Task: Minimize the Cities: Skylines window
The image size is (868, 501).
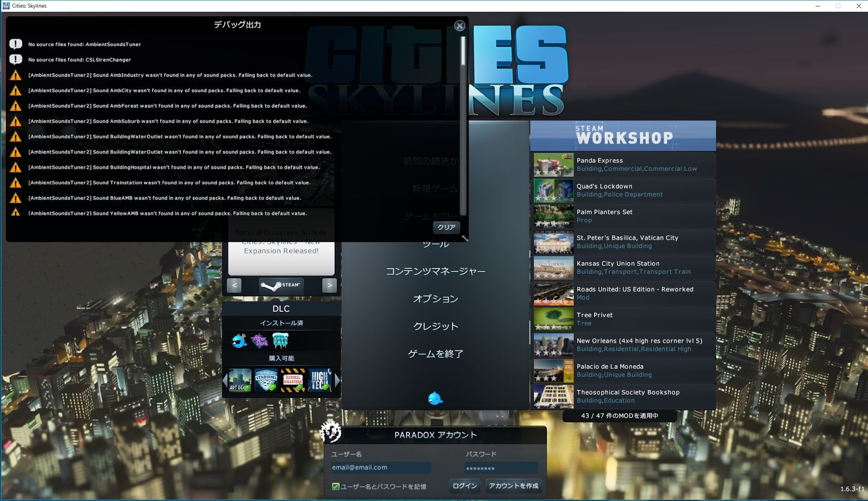Action: coord(818,6)
